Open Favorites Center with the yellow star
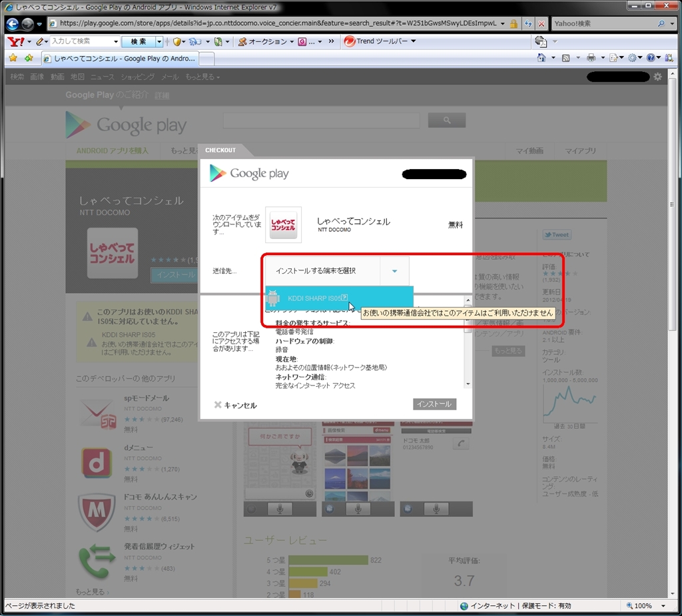This screenshot has height=616, width=682. pos(13,58)
